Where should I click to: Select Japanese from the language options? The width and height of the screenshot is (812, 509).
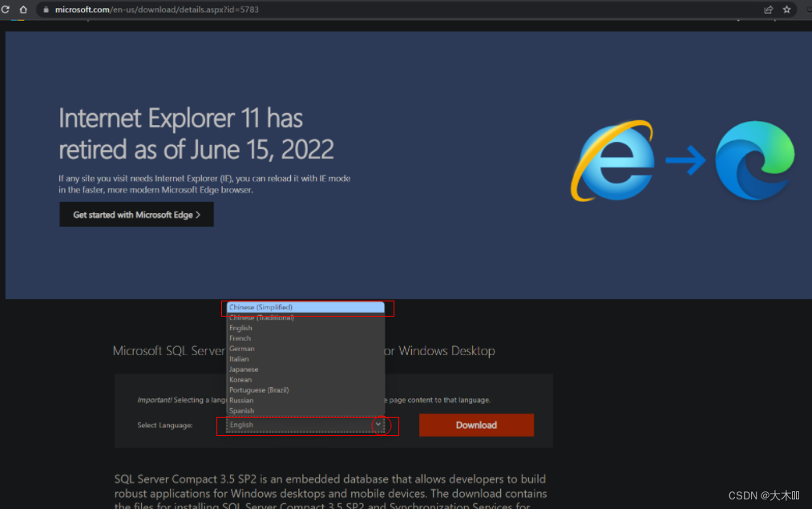tap(305, 370)
